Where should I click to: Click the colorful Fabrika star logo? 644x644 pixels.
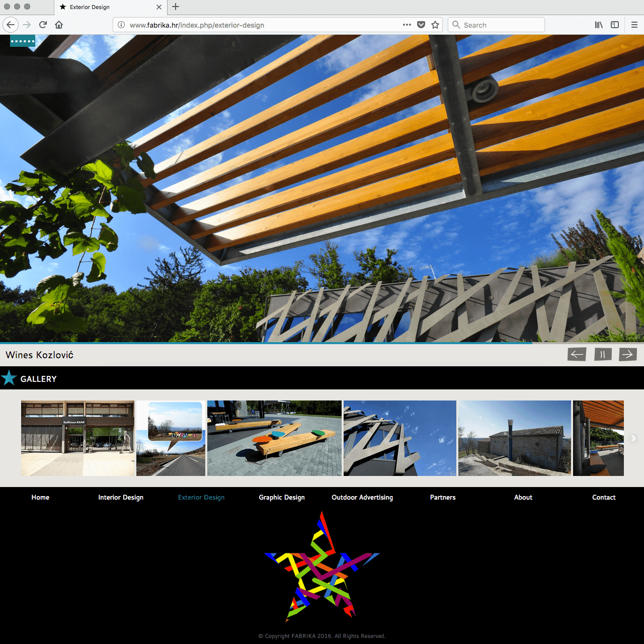322,566
